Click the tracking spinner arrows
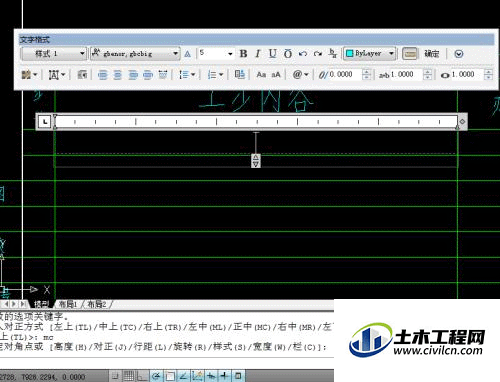Viewport: 500px width, 382px height. click(427, 75)
